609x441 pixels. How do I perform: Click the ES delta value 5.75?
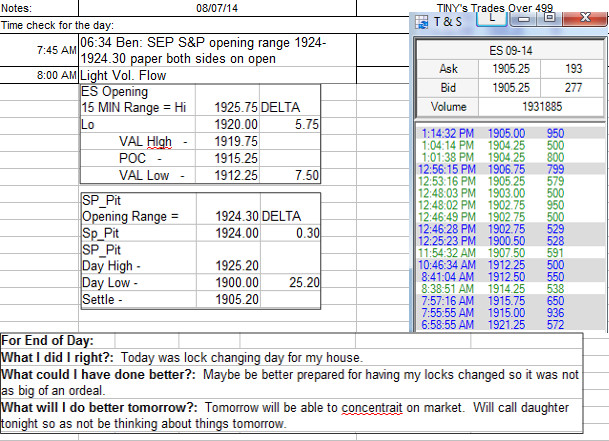[290, 124]
